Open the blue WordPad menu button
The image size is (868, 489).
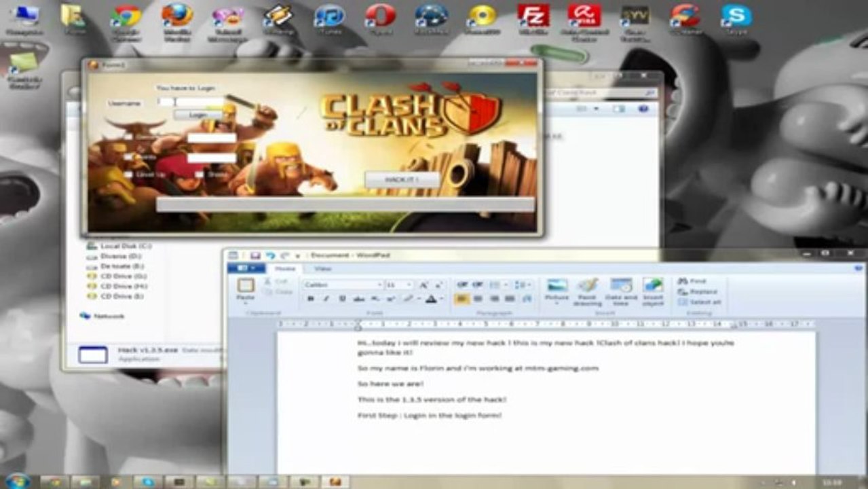[x=246, y=269]
